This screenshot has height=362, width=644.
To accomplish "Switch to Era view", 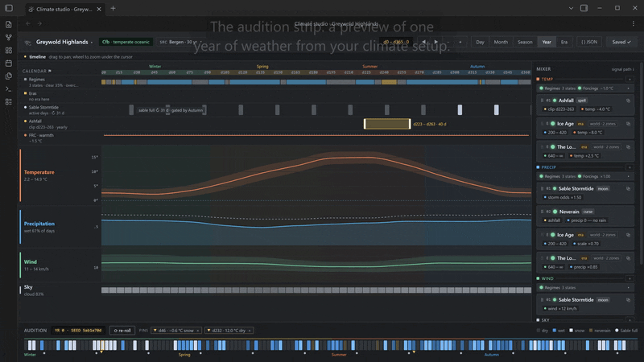I will point(564,42).
